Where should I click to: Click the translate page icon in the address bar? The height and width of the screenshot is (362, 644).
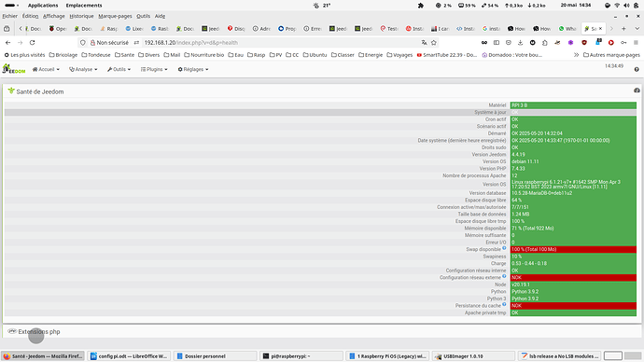(x=424, y=42)
